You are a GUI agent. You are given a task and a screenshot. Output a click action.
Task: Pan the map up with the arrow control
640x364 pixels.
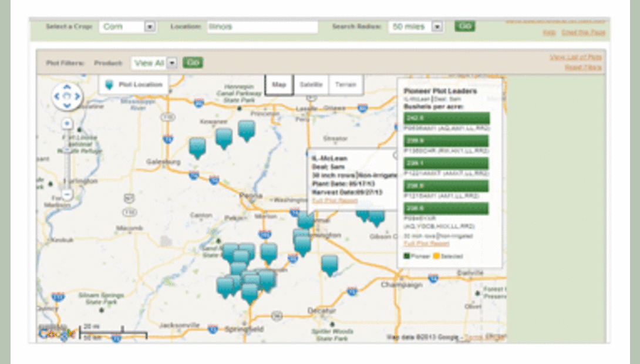pos(67,87)
